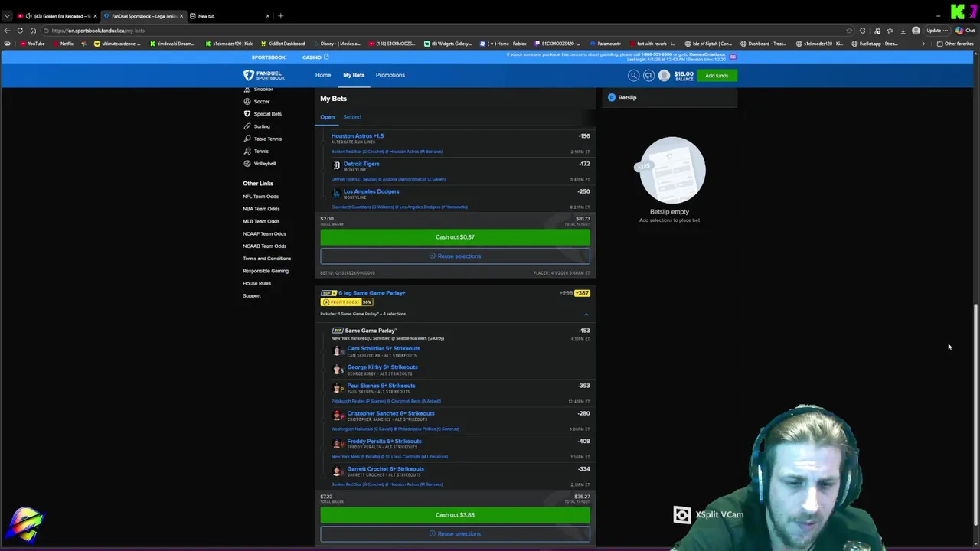Viewport: 980px width, 551px height.
Task: Open the My Bets nav tab
Action: pos(354,75)
